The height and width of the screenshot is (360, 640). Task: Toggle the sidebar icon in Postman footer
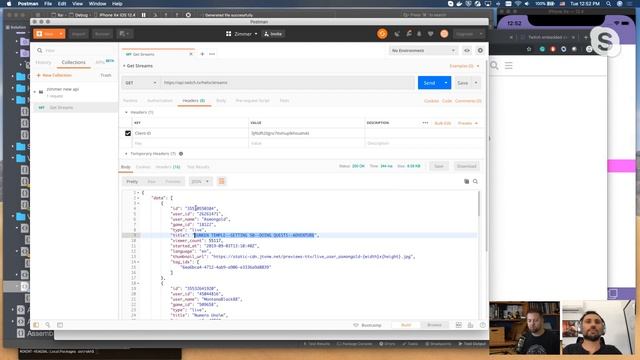36,325
